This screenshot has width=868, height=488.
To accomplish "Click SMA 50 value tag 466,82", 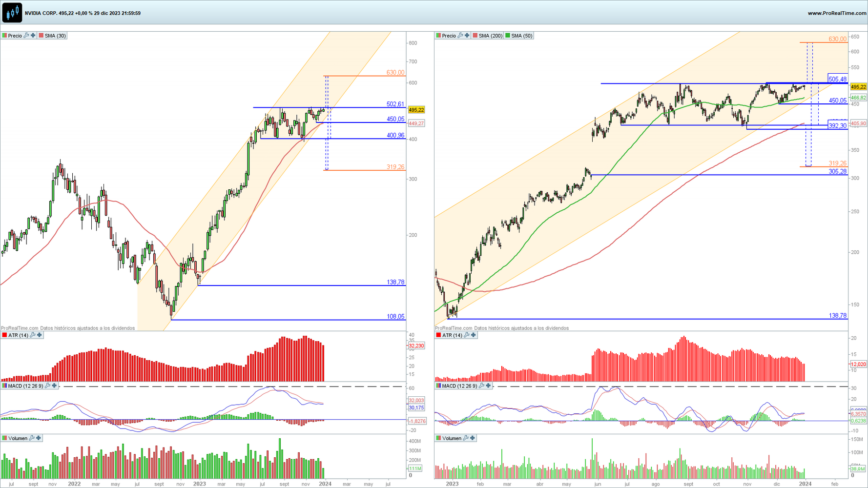I will (x=858, y=98).
